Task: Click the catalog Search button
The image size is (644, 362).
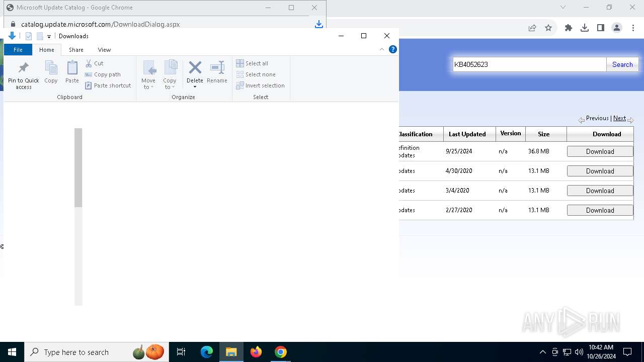Action: [x=622, y=64]
